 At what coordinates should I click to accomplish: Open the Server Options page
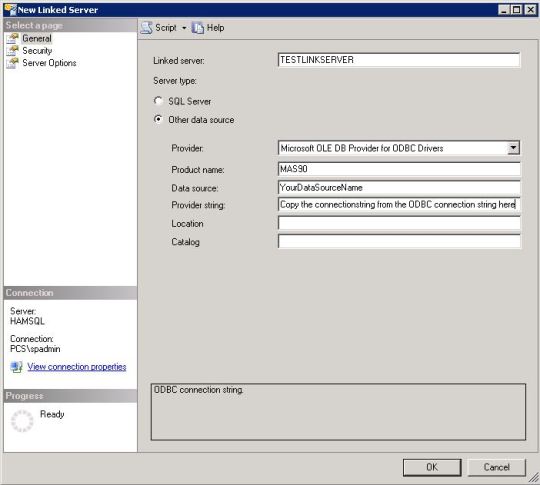49,63
